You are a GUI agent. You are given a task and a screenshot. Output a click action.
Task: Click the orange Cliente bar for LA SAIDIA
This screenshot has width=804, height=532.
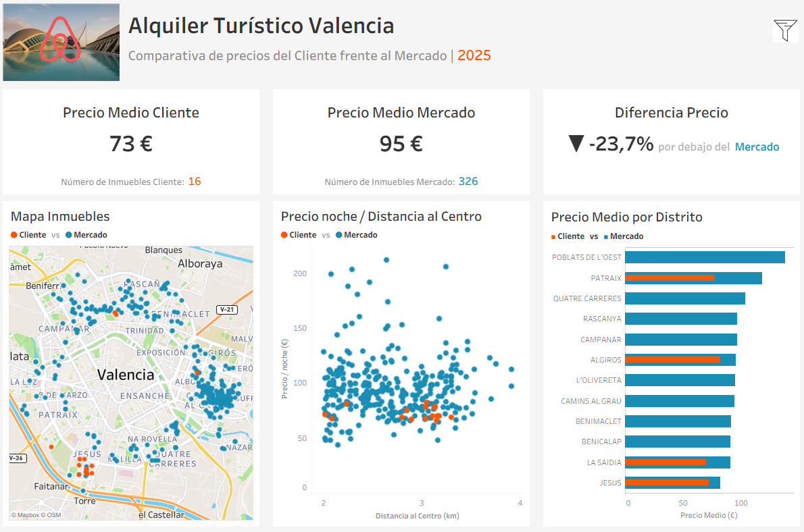665,462
